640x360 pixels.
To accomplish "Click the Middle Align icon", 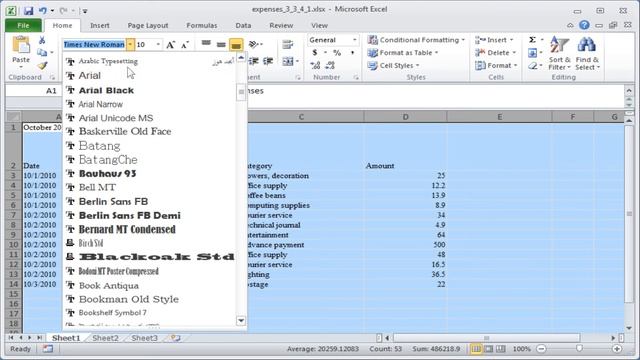I will 221,44.
